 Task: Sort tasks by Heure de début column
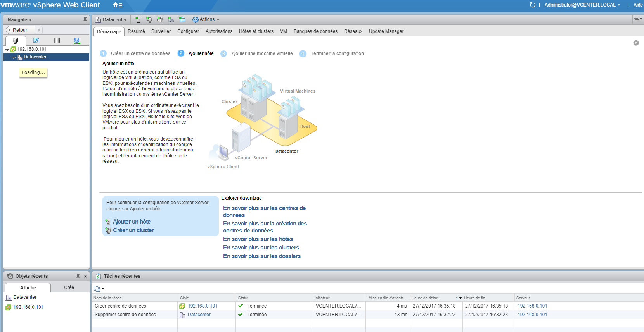[x=436, y=298]
